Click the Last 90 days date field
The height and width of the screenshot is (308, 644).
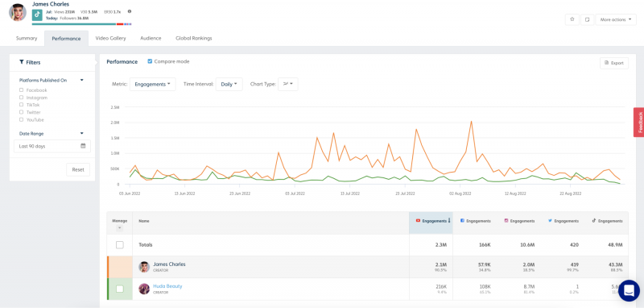[52, 146]
